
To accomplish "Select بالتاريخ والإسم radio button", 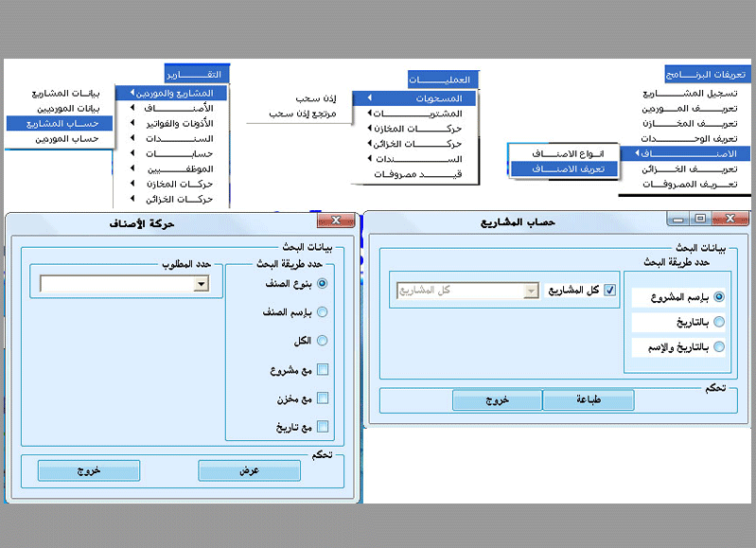I will (719, 346).
